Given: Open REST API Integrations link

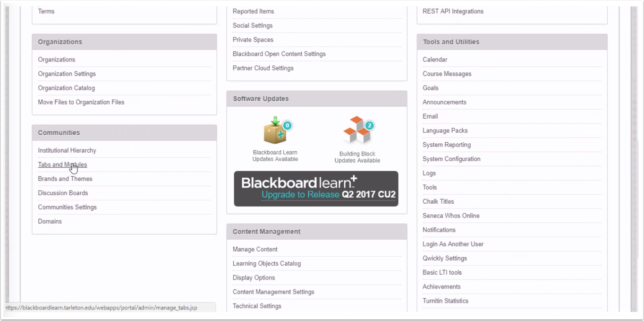Looking at the screenshot, I should (x=453, y=11).
